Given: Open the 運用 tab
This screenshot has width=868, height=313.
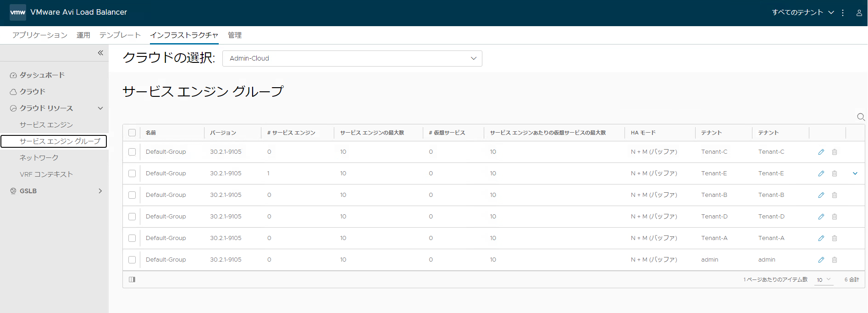Looking at the screenshot, I should 83,35.
